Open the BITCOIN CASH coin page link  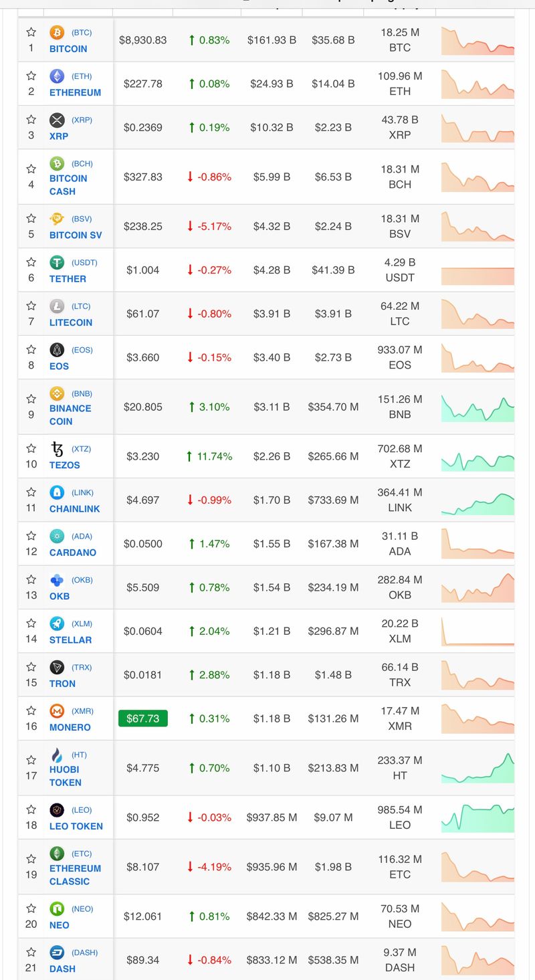pos(68,185)
